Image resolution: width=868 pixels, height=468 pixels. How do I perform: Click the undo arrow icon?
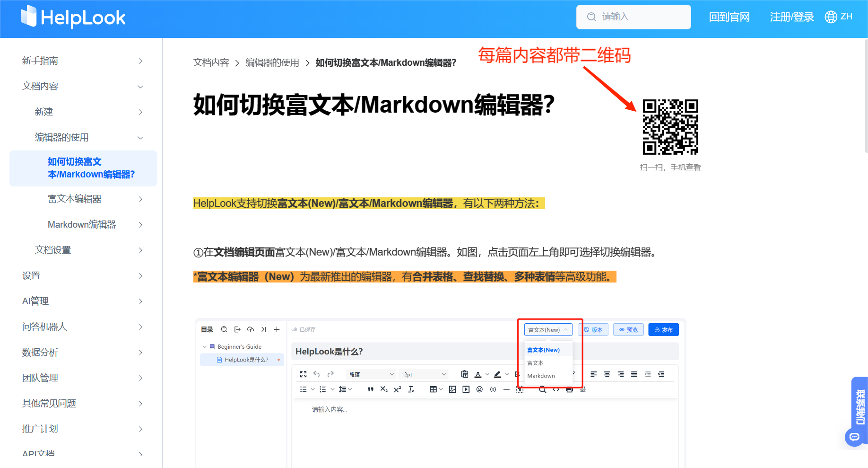[x=316, y=374]
